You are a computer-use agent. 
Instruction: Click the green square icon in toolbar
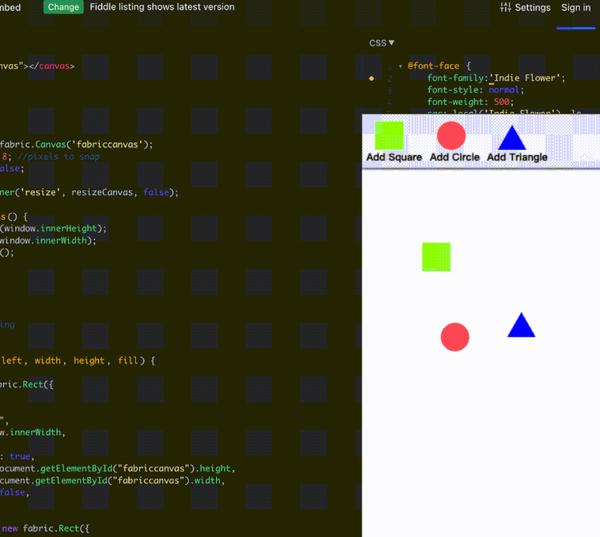(389, 135)
